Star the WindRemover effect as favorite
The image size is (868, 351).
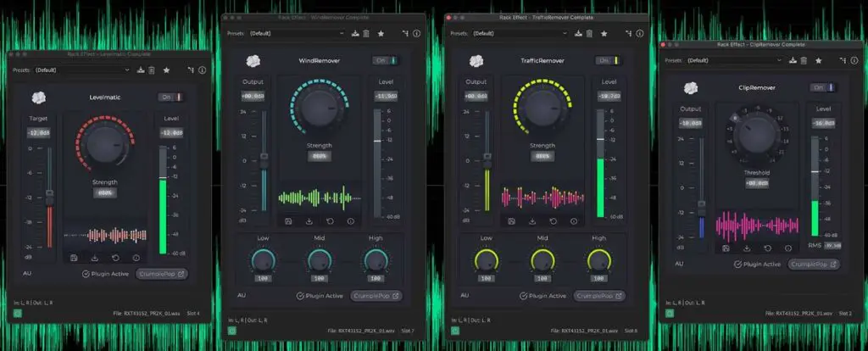tap(381, 34)
